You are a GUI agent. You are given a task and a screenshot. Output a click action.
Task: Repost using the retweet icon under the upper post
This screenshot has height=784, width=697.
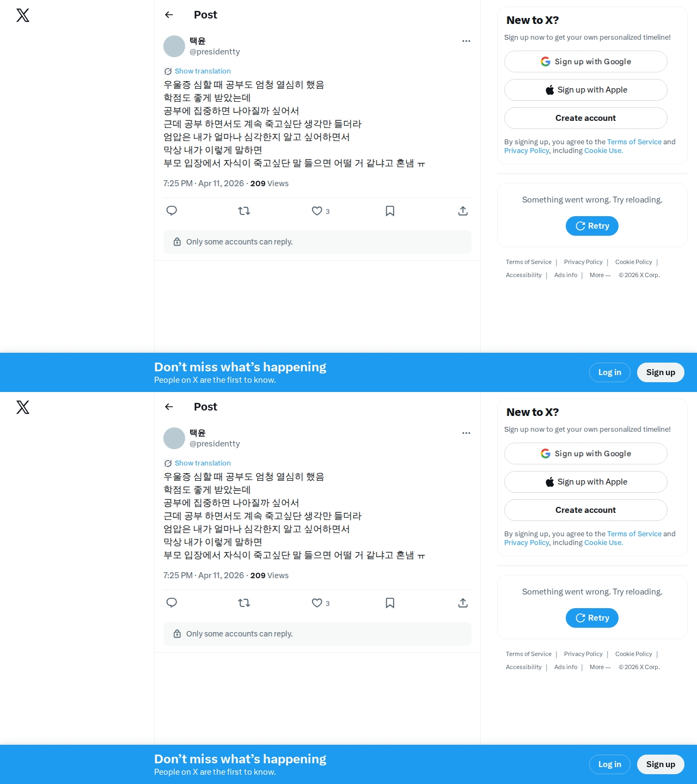[244, 211]
